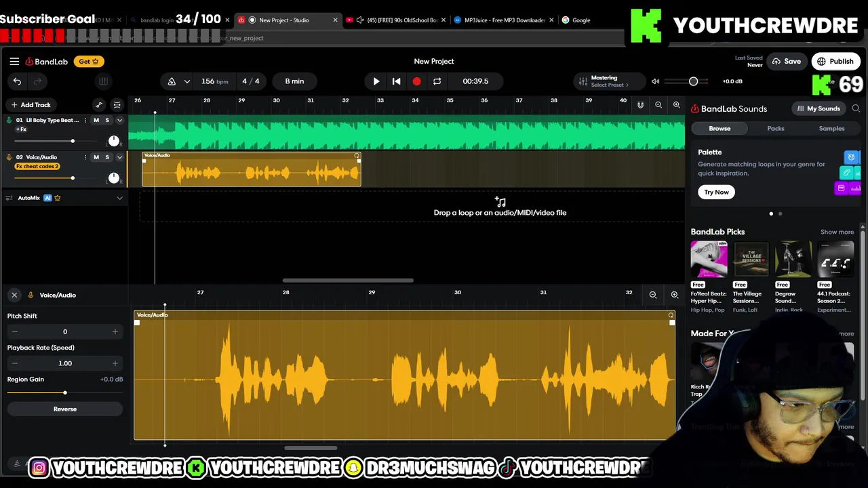Image resolution: width=868 pixels, height=488 pixels.
Task: Expand the Voice/Audio track chevron
Action: [x=119, y=157]
